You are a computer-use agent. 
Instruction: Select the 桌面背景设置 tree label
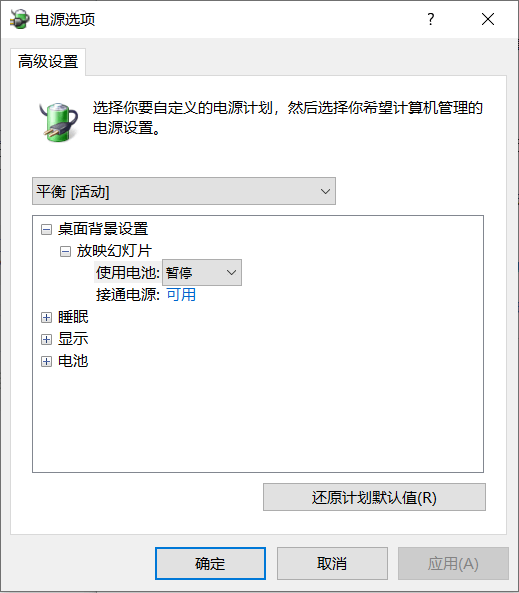click(x=103, y=229)
